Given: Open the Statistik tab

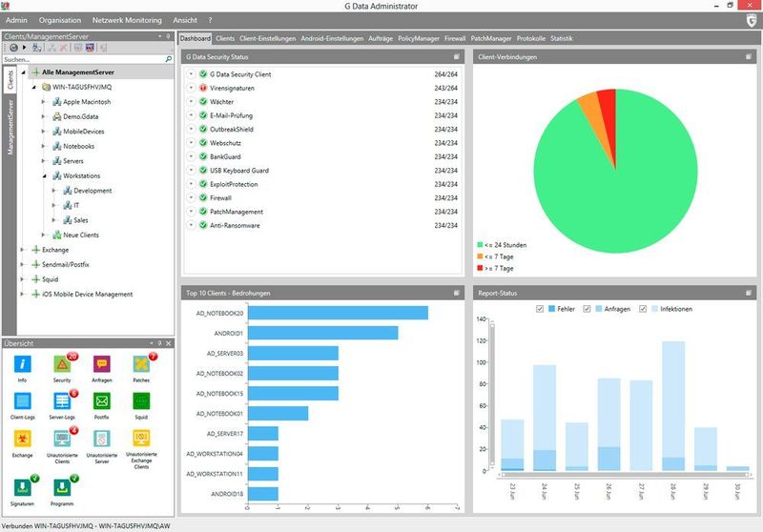Looking at the screenshot, I should click(x=562, y=38).
